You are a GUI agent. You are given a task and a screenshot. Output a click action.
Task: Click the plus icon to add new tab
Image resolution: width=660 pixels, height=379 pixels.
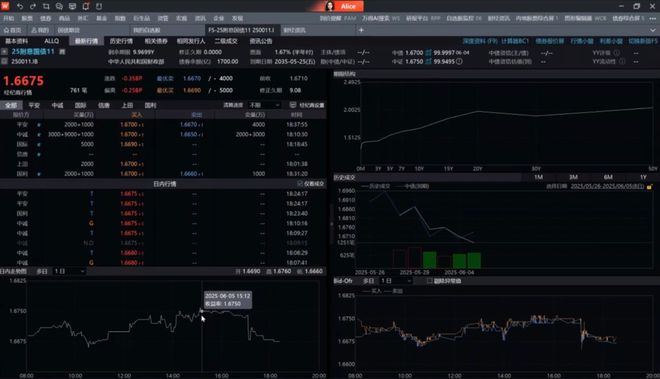point(361,30)
